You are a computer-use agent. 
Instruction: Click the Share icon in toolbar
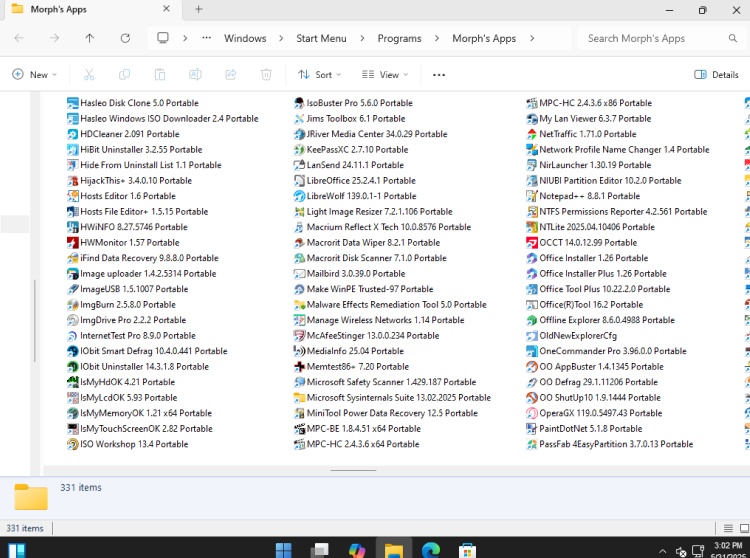coord(231,75)
